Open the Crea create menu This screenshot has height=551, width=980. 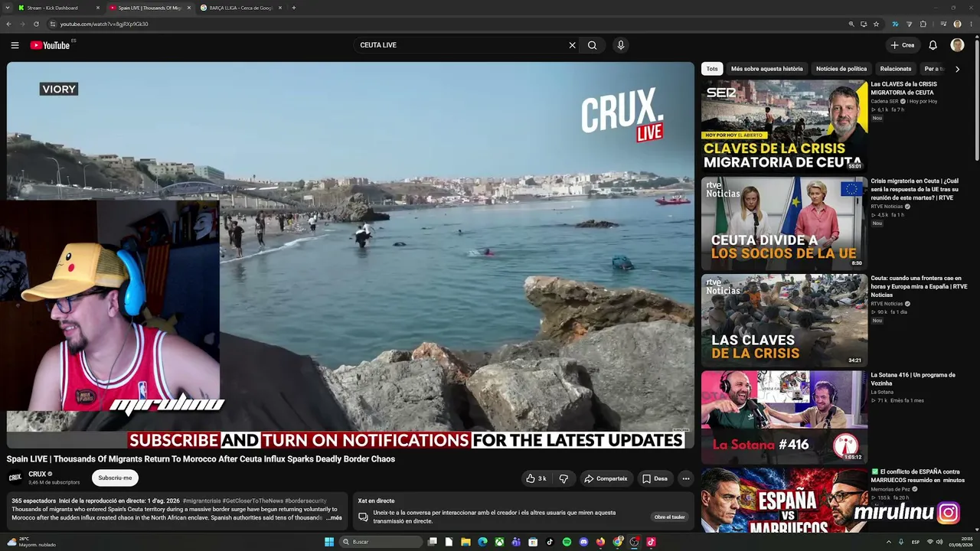(903, 45)
